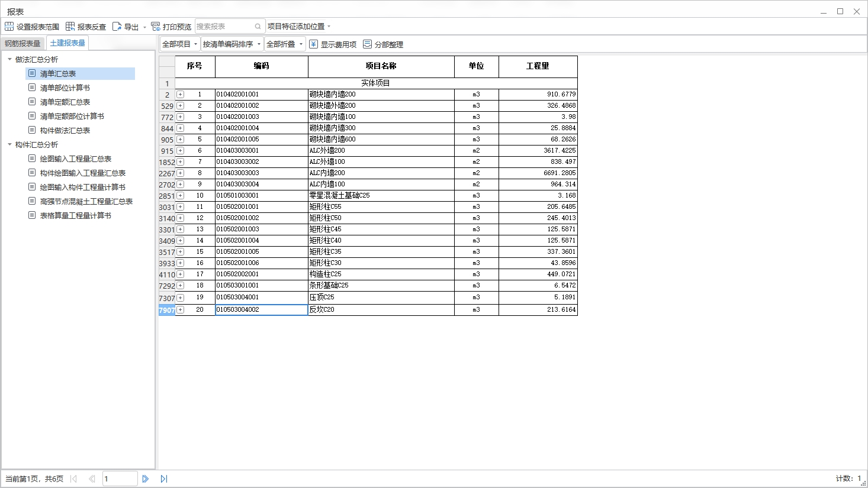This screenshot has width=868, height=488.
Task: Click document icon beside 绘图输入构件工程量计算书
Action: (x=32, y=187)
